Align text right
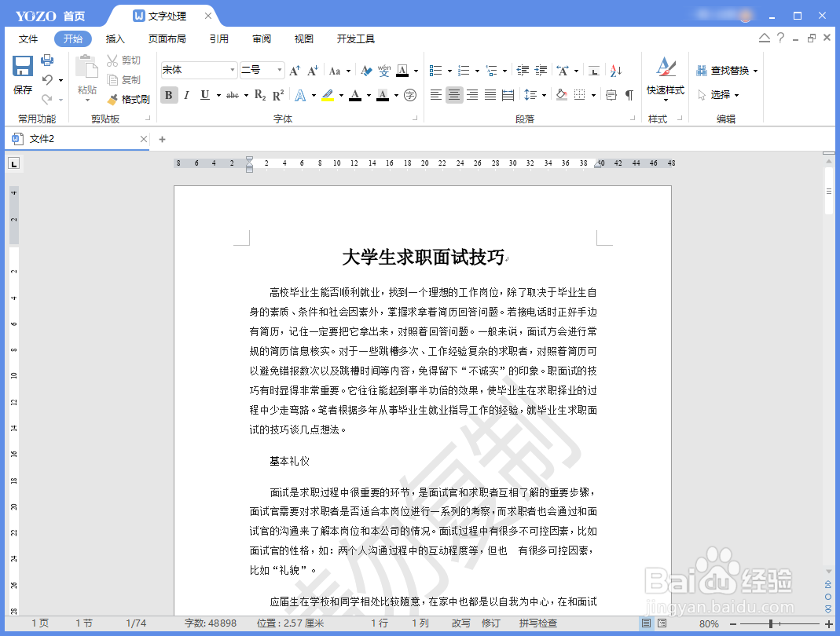This screenshot has width=840, height=636. tap(472, 95)
